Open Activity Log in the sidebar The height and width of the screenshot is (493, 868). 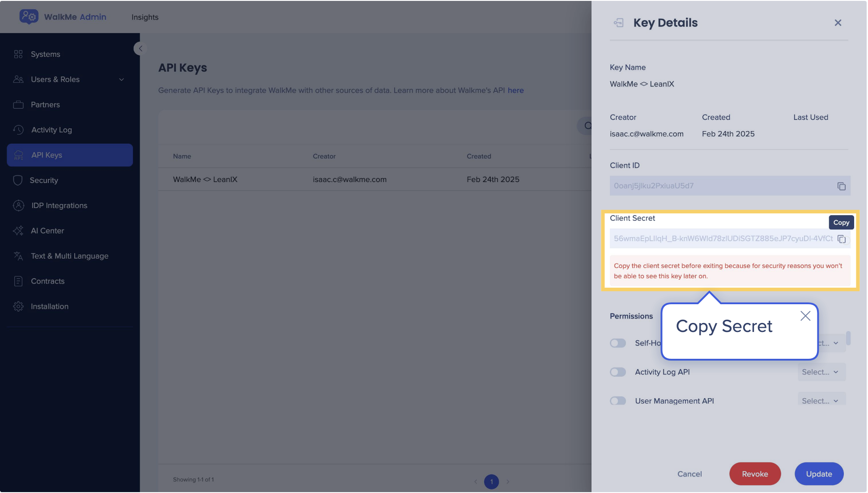click(x=51, y=130)
